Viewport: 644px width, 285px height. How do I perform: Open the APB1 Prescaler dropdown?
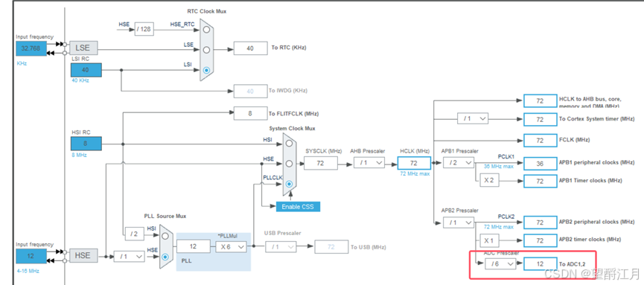click(459, 163)
